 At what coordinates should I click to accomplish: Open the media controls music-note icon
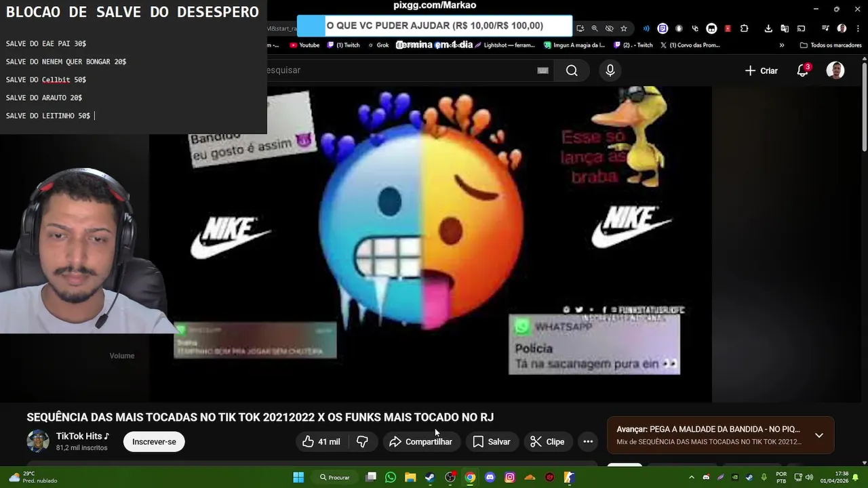click(825, 28)
